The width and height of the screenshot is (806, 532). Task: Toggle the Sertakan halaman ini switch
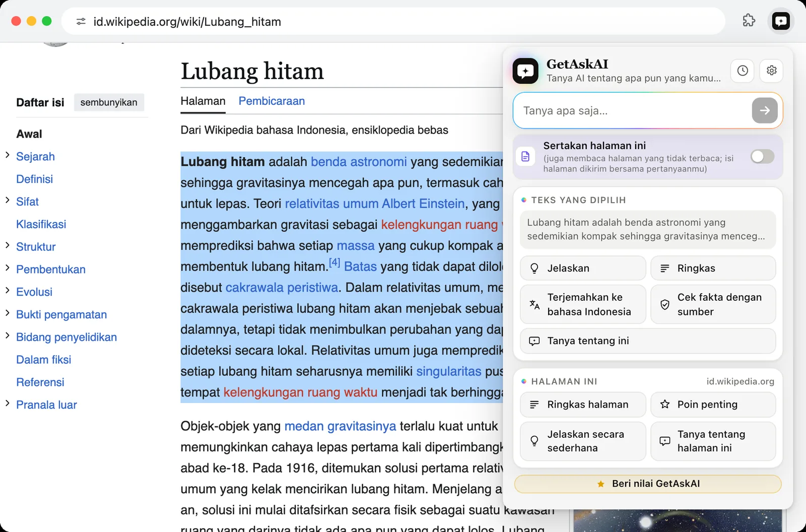pos(762,156)
